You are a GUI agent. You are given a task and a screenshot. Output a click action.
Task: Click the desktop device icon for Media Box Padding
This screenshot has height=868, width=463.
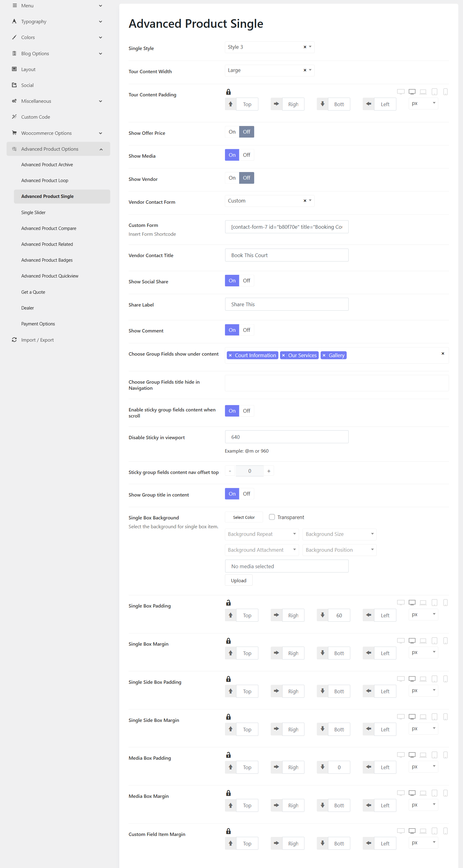tap(412, 755)
